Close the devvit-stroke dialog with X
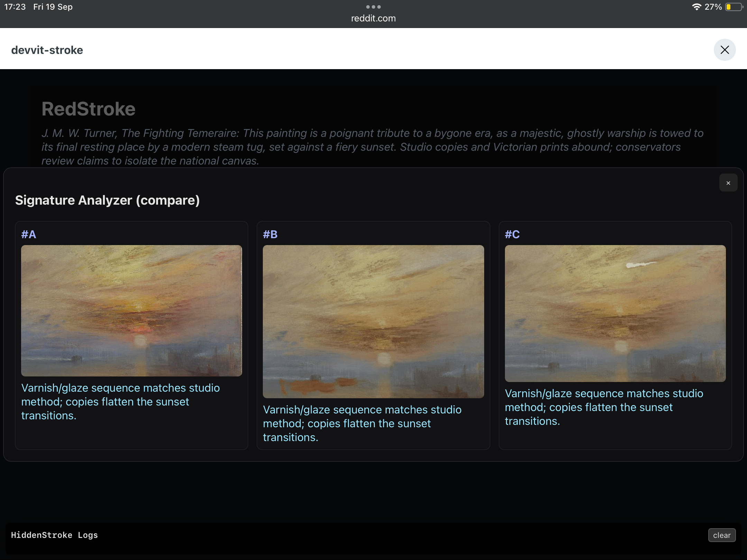The image size is (747, 560). pyautogui.click(x=725, y=50)
